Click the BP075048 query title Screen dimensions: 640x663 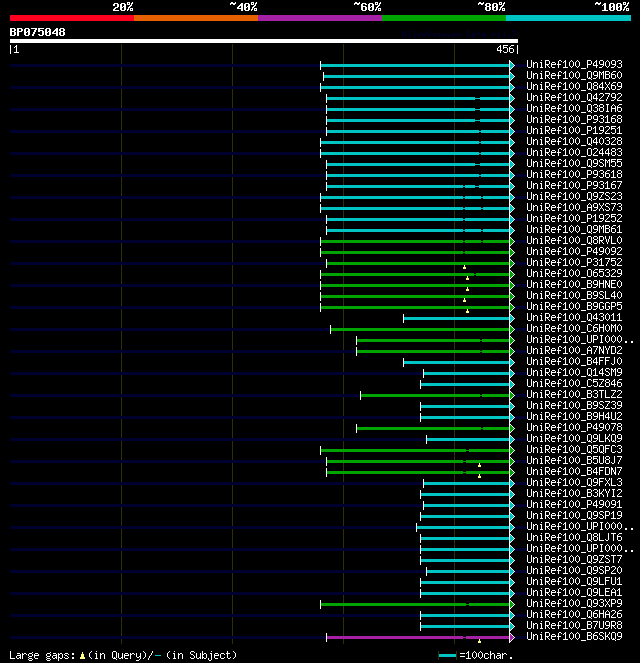[37, 32]
